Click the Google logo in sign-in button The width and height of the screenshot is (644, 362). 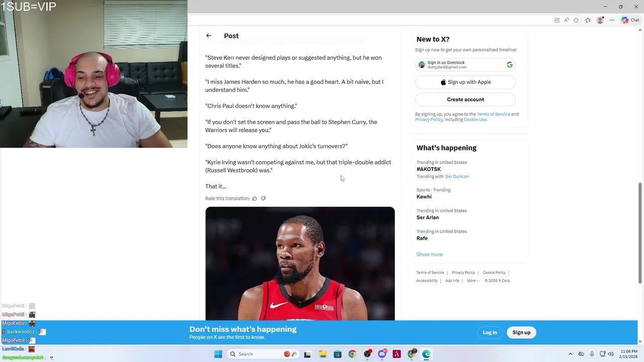tap(510, 64)
